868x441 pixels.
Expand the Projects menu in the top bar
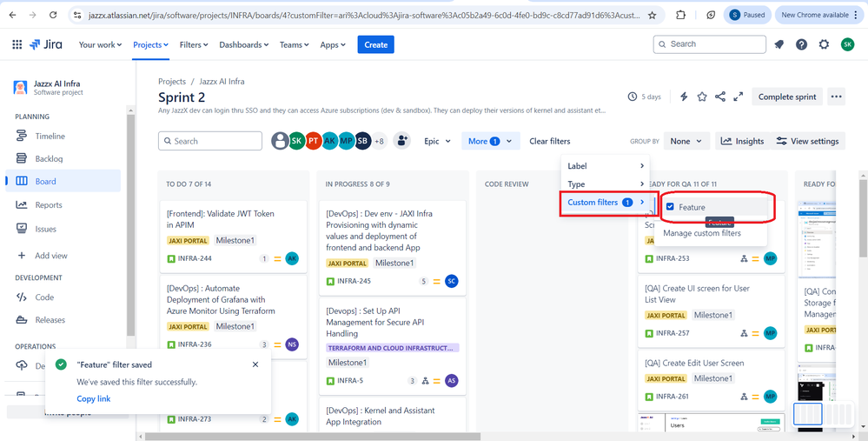pyautogui.click(x=150, y=45)
